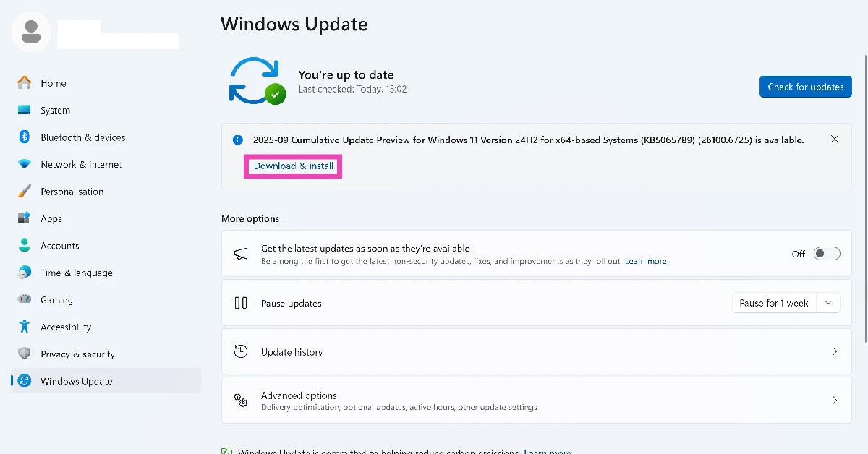
Task: Click the Privacy & security shield icon
Action: point(25,354)
